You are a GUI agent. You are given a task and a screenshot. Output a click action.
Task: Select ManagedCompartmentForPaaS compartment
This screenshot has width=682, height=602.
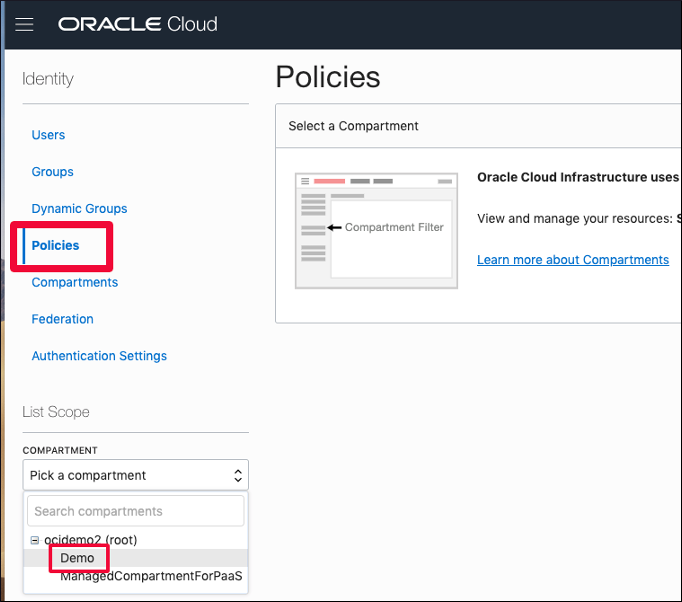coord(151,576)
